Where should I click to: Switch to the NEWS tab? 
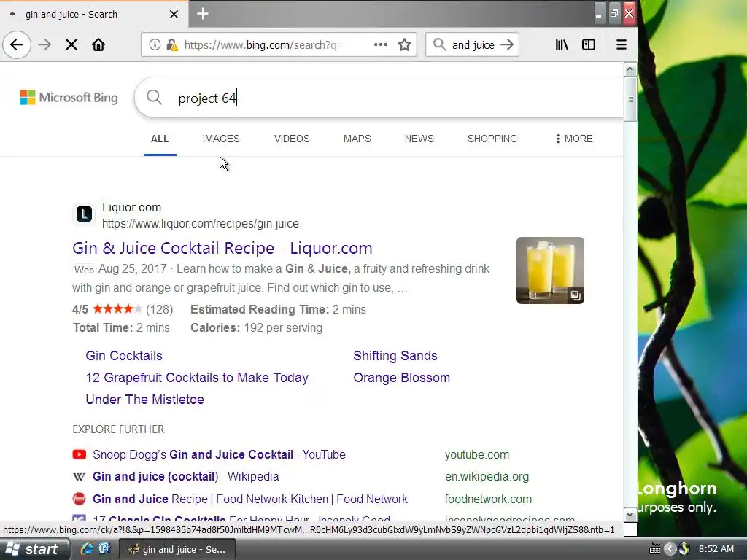click(419, 139)
